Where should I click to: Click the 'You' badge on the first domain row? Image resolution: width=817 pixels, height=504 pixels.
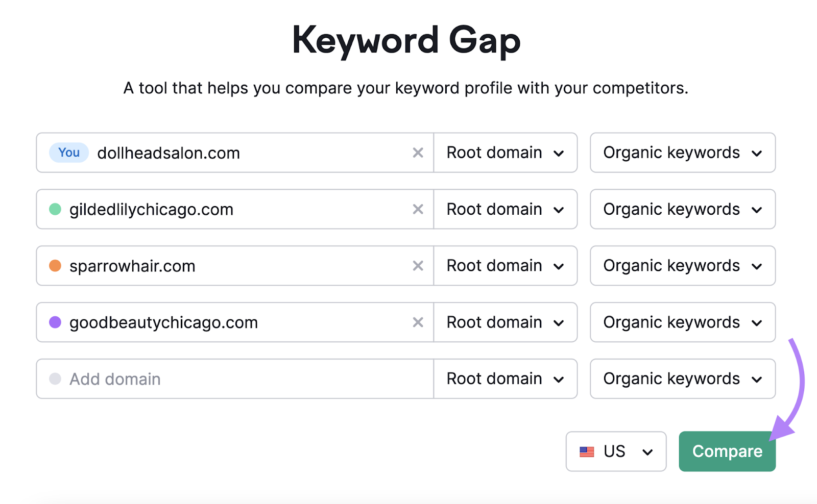coord(68,153)
